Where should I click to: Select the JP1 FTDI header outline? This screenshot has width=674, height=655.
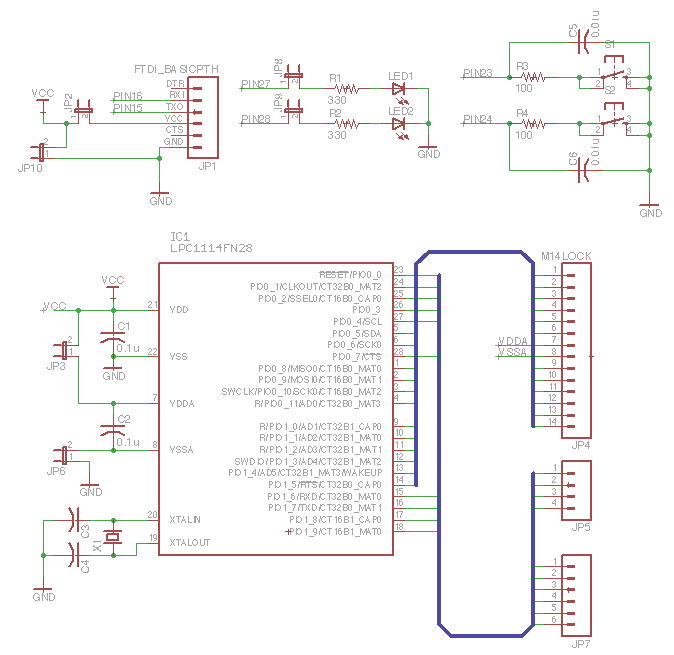click(203, 118)
